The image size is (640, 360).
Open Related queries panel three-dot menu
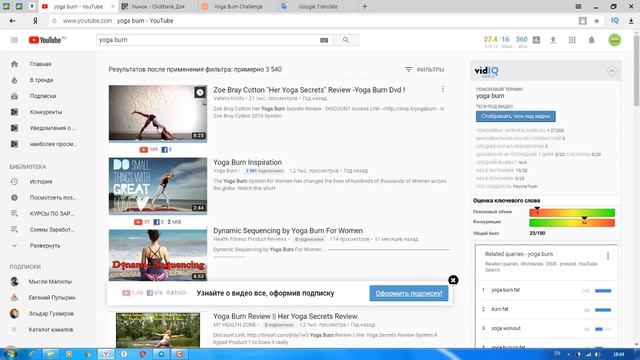click(x=608, y=256)
